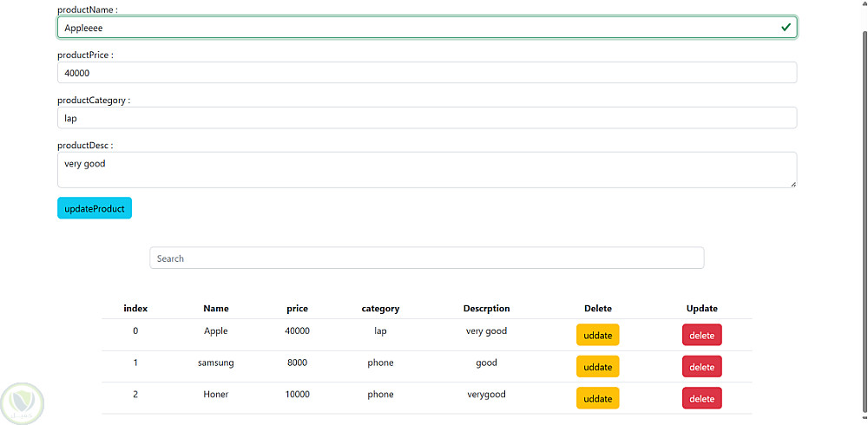Click the 10000 price cell
Screen dimensions: 868x425
297,395
